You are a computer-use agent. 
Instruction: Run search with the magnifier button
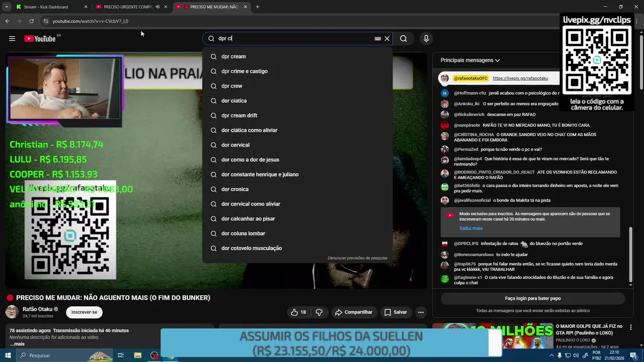[404, 39]
